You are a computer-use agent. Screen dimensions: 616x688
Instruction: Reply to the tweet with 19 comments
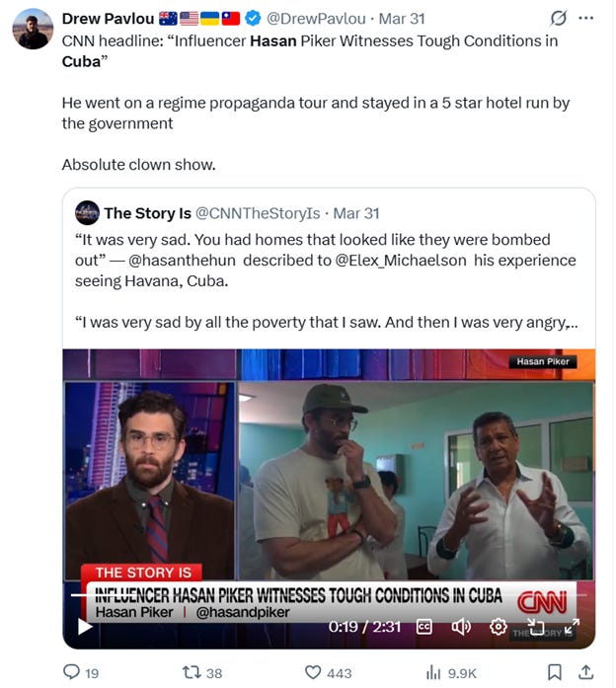pyautogui.click(x=81, y=672)
